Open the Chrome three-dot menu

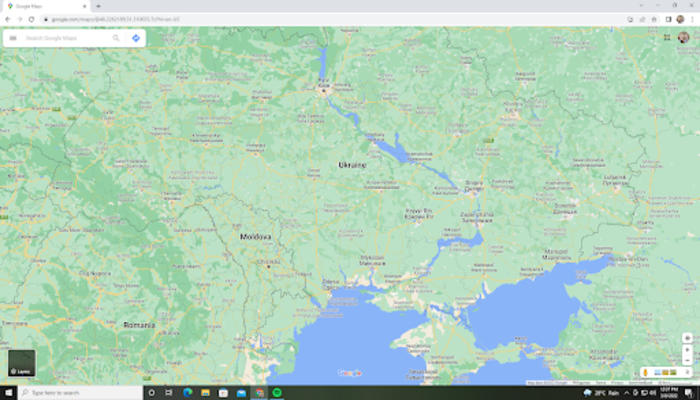tap(692, 19)
